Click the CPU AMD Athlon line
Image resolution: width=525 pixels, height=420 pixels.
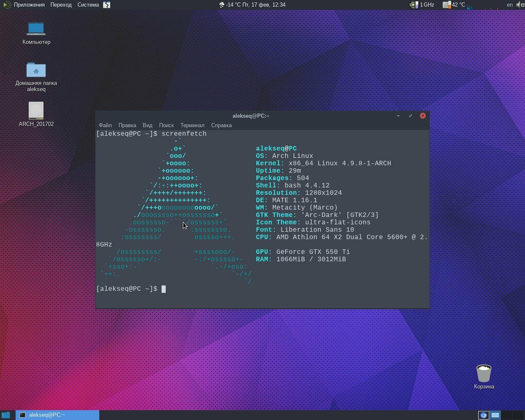tap(342, 237)
